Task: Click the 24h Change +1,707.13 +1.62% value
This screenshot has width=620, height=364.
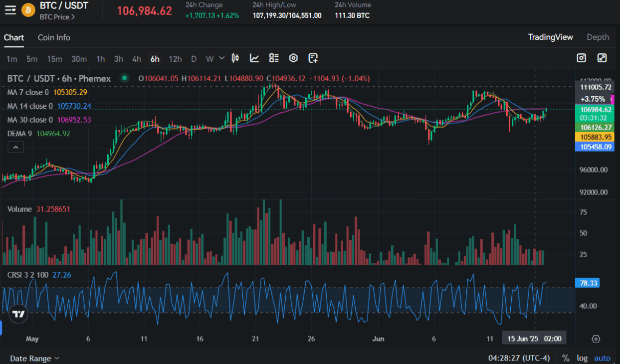Action: click(212, 15)
